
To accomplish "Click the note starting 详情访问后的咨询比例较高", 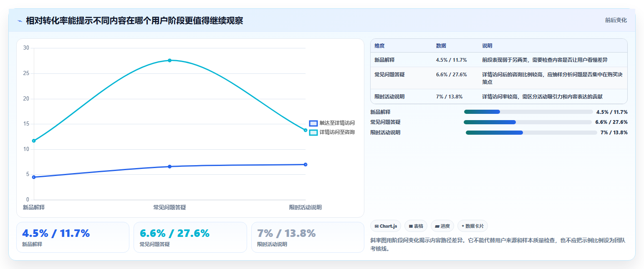I will click(552, 78).
